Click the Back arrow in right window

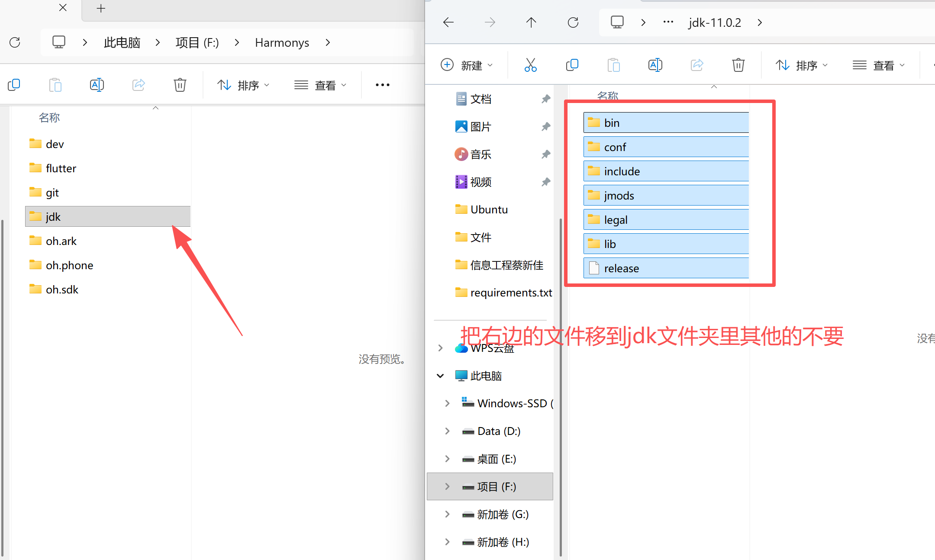pos(448,23)
